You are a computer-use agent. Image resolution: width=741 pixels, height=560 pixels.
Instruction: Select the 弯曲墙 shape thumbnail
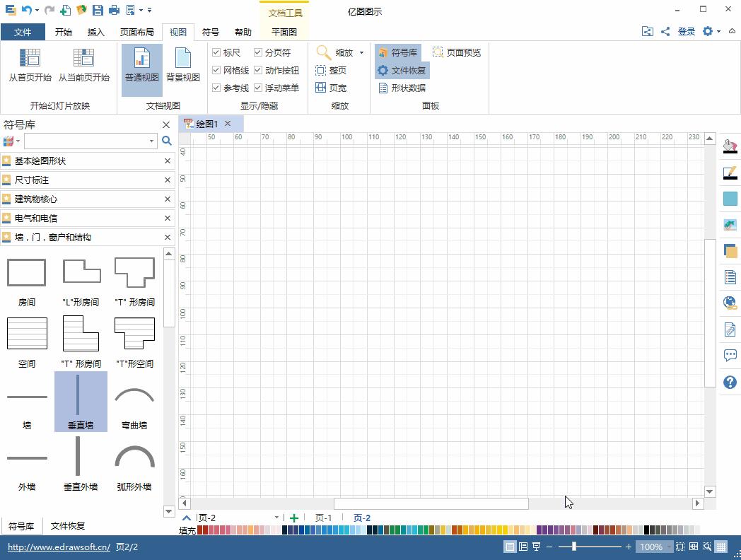(134, 402)
